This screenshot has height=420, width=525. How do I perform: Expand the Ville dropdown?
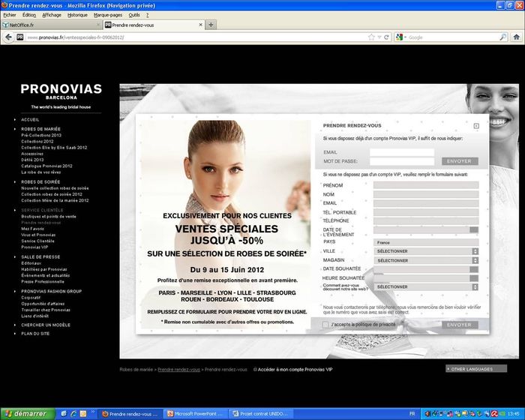[x=475, y=251]
